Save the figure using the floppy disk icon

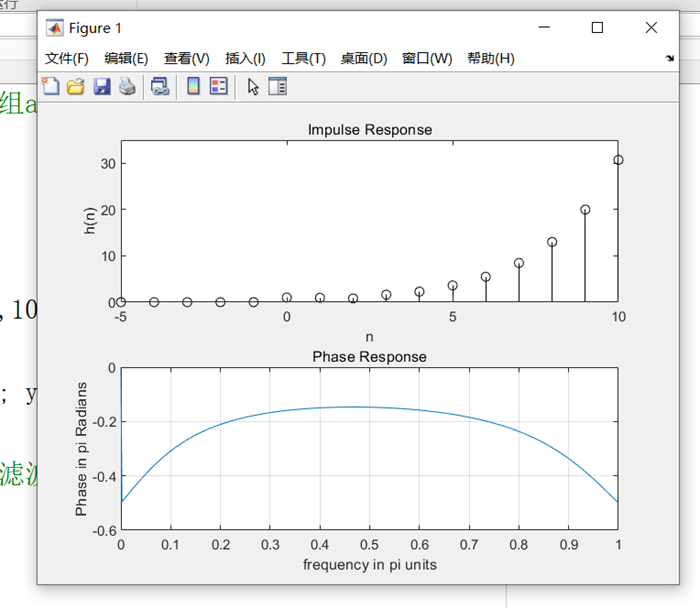point(102,86)
